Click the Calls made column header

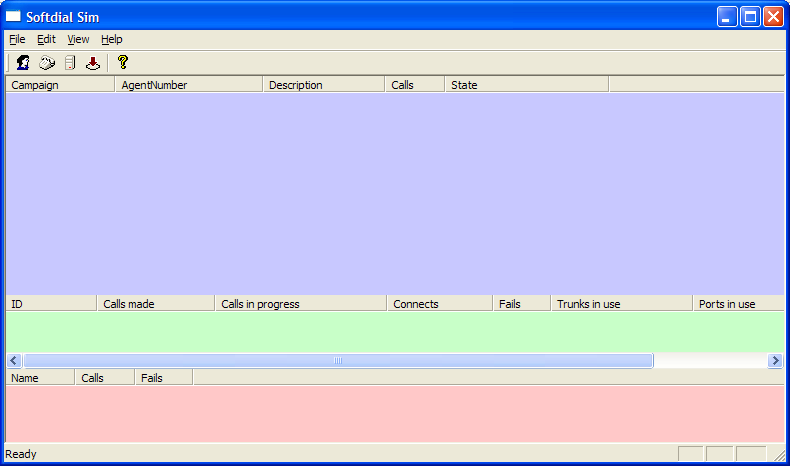click(156, 304)
